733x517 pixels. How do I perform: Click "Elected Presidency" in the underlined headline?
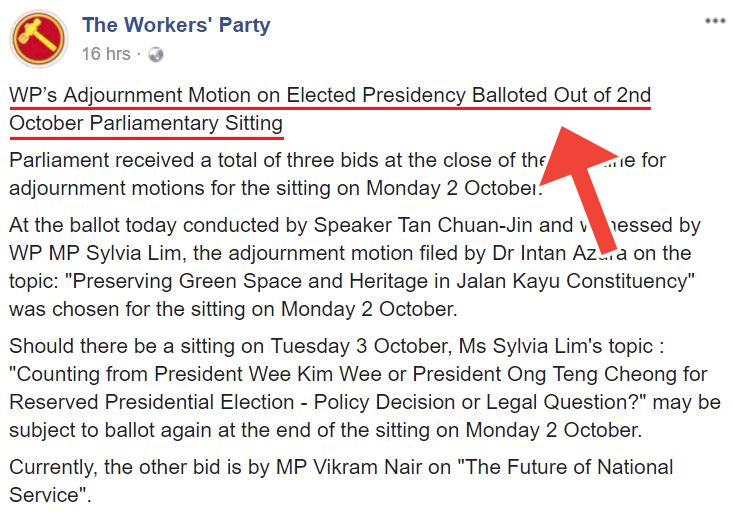pyautogui.click(x=376, y=96)
